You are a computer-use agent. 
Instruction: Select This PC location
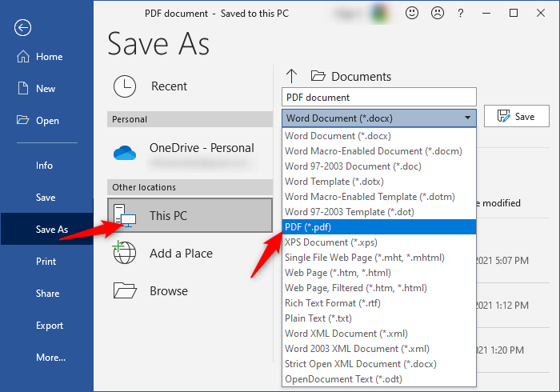tap(190, 215)
